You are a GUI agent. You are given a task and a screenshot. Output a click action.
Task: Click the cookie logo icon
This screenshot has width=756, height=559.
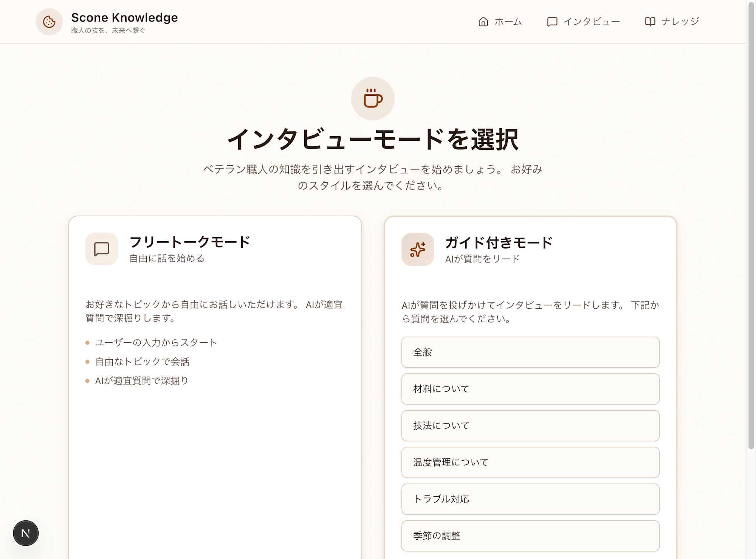49,22
